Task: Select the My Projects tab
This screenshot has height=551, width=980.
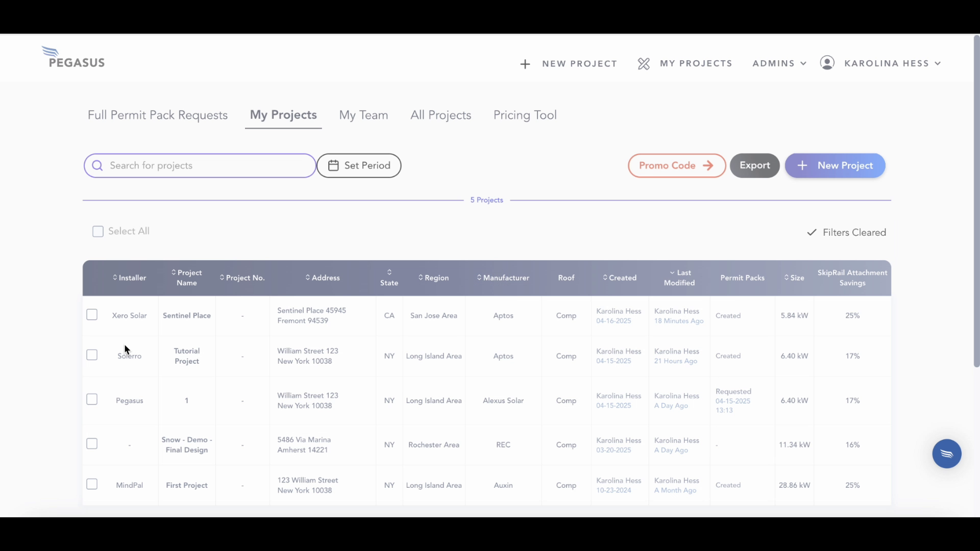Action: [x=283, y=115]
